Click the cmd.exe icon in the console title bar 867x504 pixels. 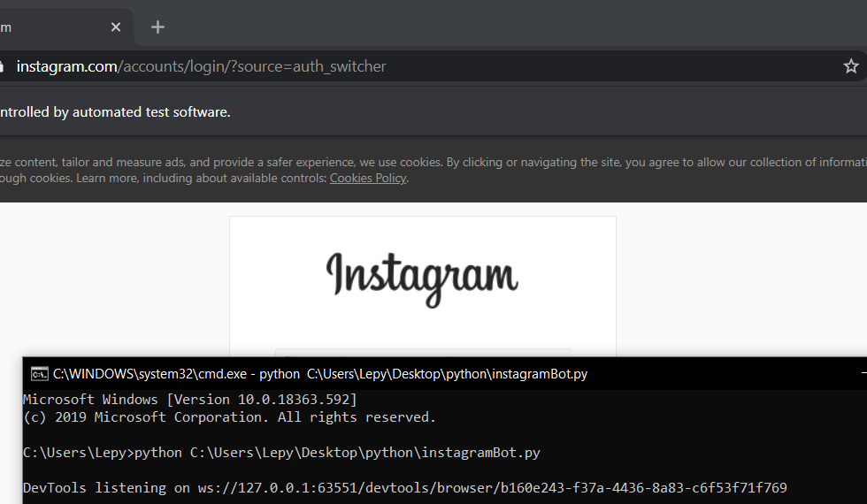pos(39,374)
